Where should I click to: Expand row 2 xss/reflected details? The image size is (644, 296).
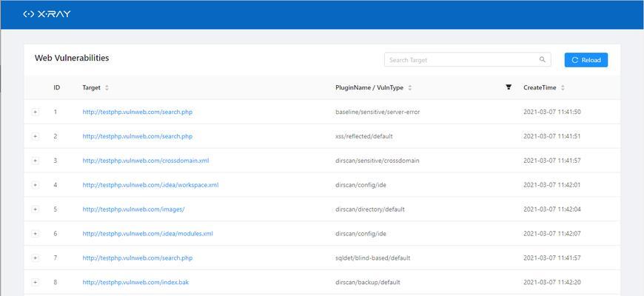click(x=36, y=136)
